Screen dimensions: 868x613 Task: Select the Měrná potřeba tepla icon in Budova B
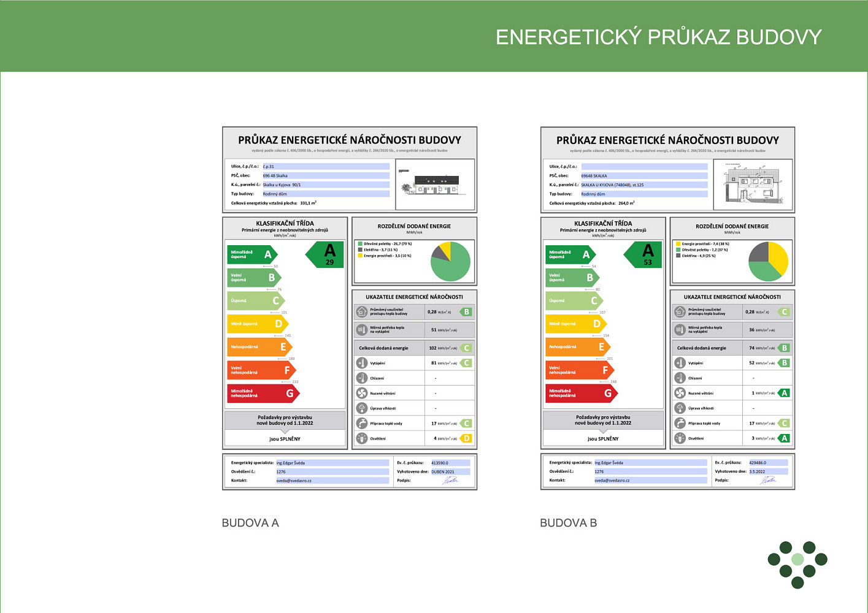[x=680, y=330]
